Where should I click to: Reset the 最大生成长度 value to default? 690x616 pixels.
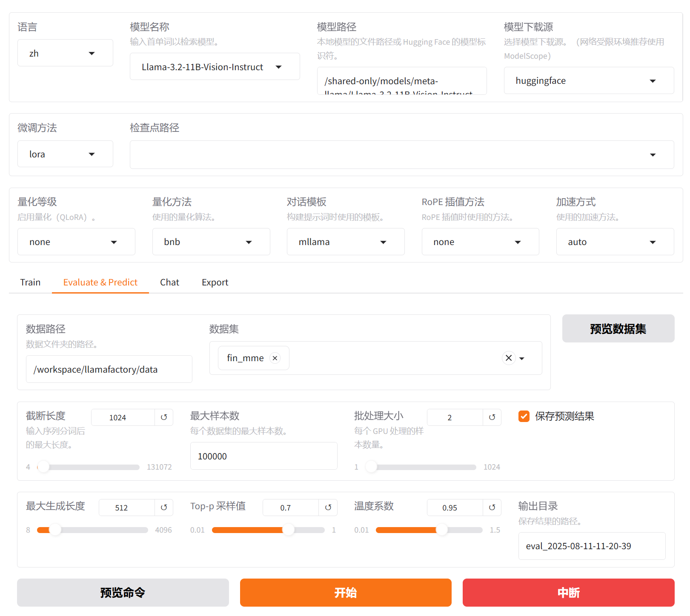coord(164,508)
